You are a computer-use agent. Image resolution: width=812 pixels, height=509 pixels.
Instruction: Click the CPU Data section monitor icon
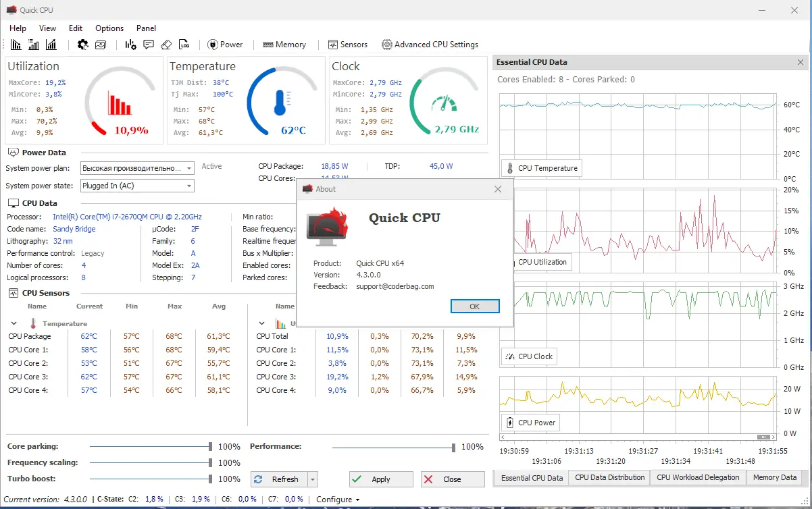point(13,203)
